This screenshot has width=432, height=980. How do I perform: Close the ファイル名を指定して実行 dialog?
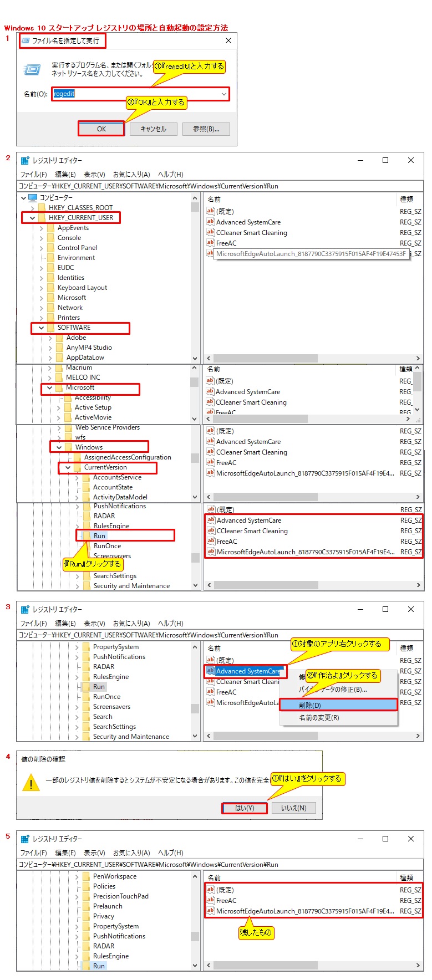coord(228,40)
